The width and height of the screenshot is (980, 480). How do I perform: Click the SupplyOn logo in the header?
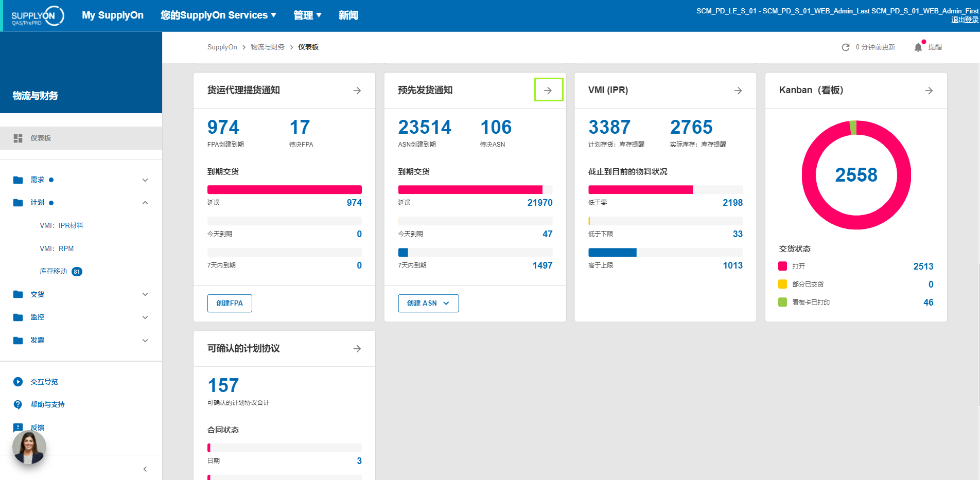pyautogui.click(x=37, y=16)
